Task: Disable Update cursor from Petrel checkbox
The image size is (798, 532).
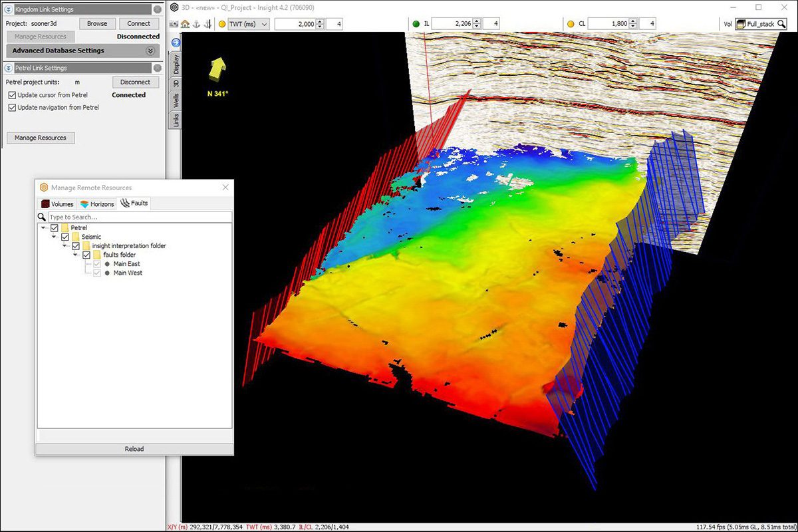Action: pos(13,95)
